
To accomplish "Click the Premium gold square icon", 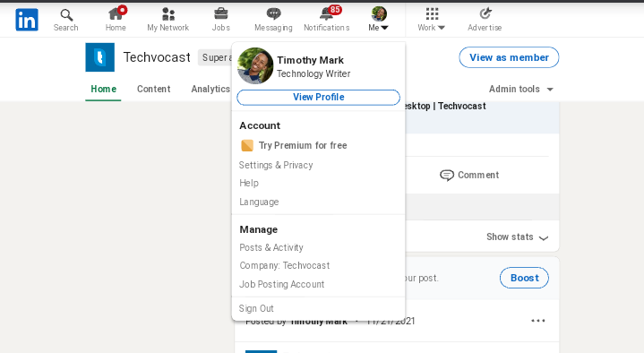I will click(247, 145).
